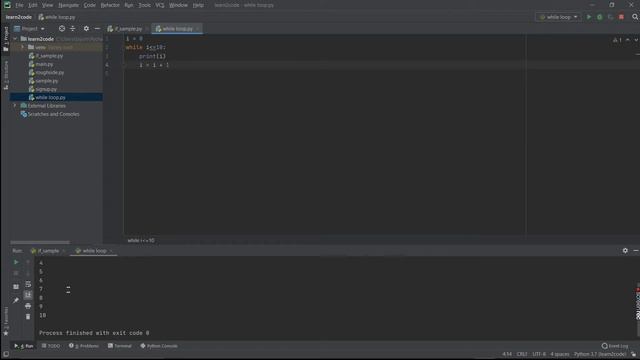Toggle the Project side tool window button
640x360 pixels.
6,39
